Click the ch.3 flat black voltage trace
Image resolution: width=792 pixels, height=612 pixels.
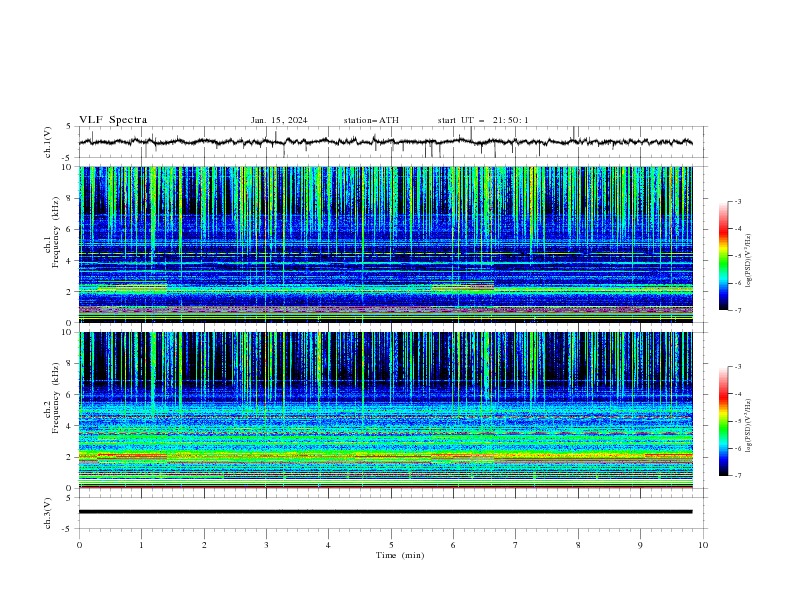385,512
